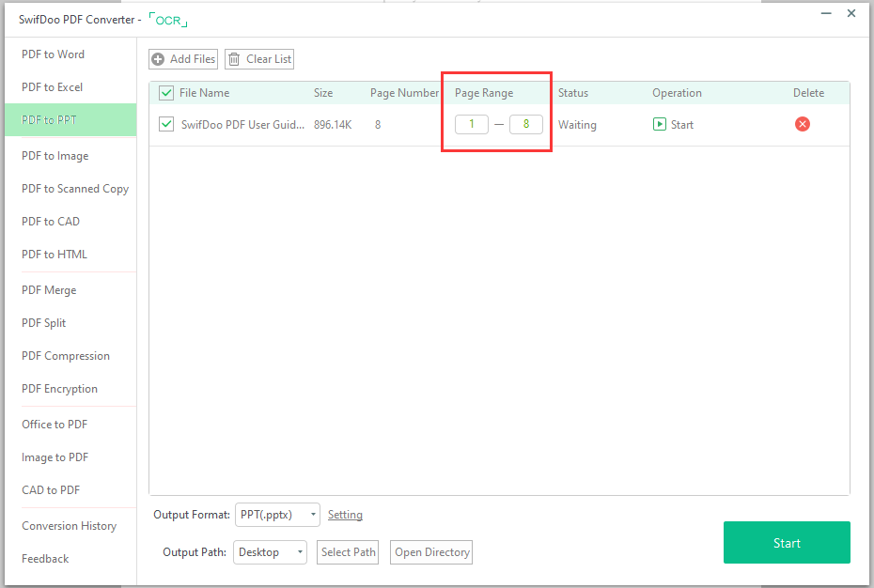Viewport: 874px width, 588px height.
Task: Click the Operation column header
Action: (x=677, y=93)
